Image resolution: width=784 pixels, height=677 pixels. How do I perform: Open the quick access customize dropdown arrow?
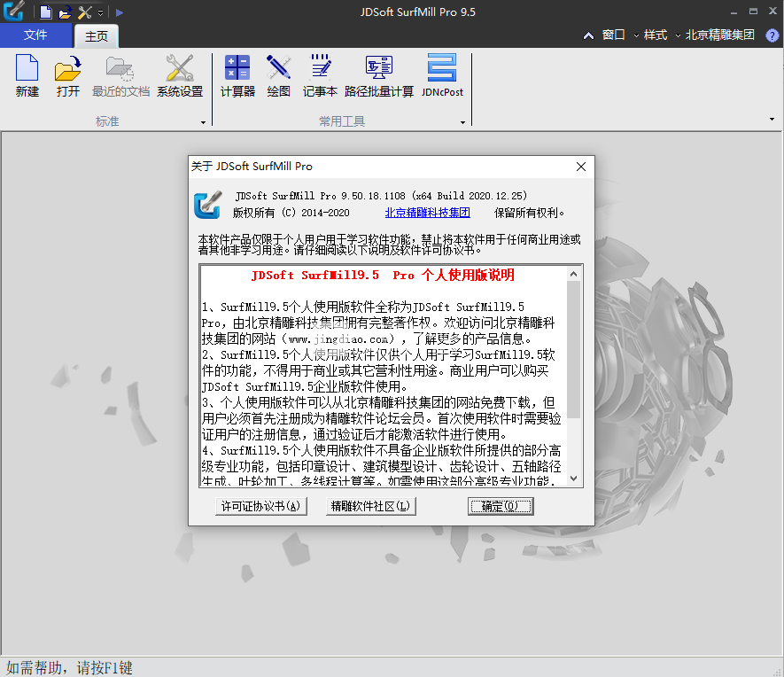click(100, 13)
